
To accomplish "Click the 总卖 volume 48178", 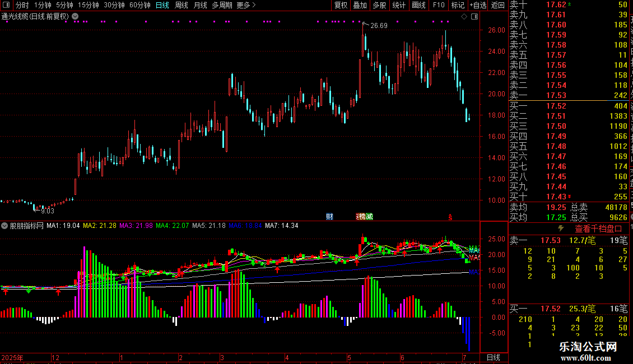I will coord(616,207).
